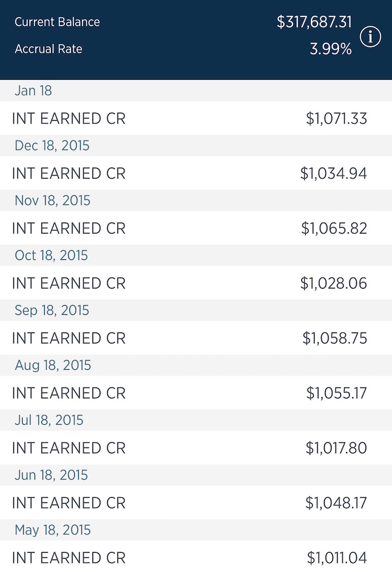Screen dimensions: 392x572
Task: Open the Nov 18, 2015 INT EARNED CR entry
Action: coord(196,228)
